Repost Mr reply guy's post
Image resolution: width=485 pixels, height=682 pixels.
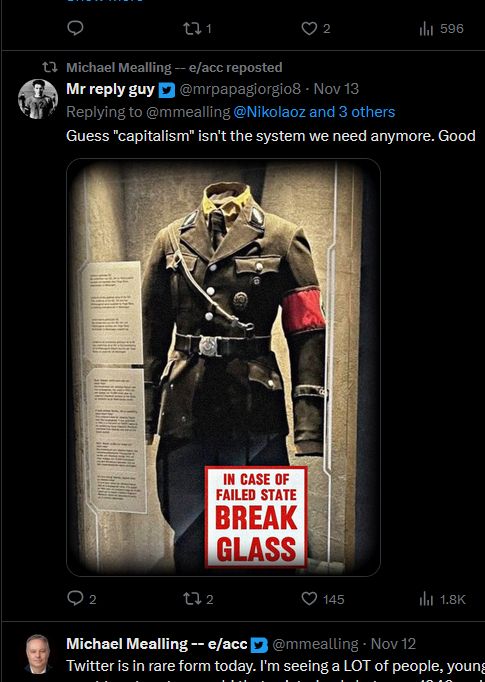click(198, 599)
